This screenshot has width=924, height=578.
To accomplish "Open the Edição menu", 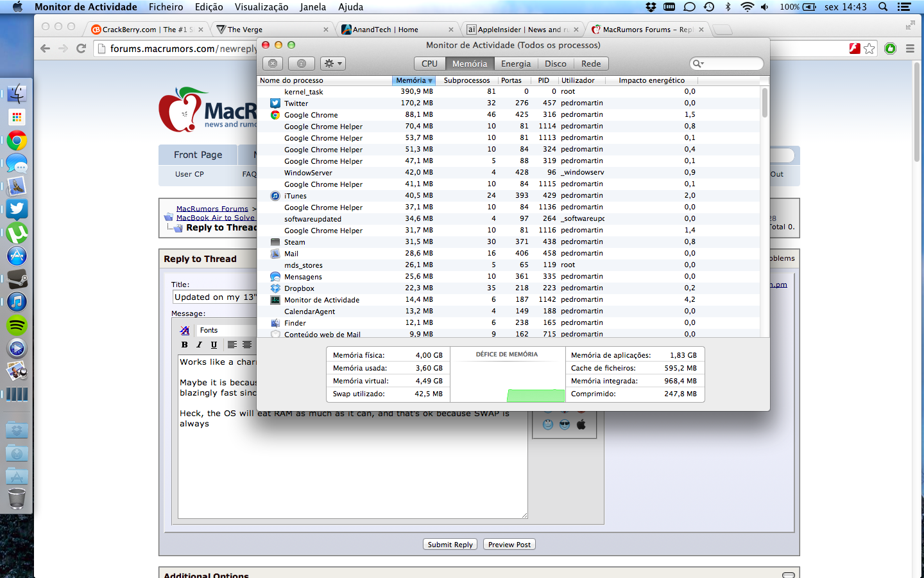I will (x=209, y=7).
